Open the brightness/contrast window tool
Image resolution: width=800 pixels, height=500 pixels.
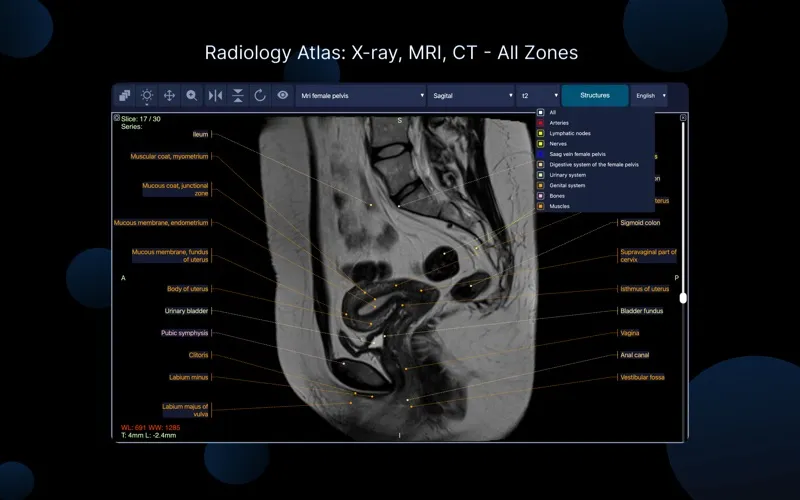click(147, 95)
